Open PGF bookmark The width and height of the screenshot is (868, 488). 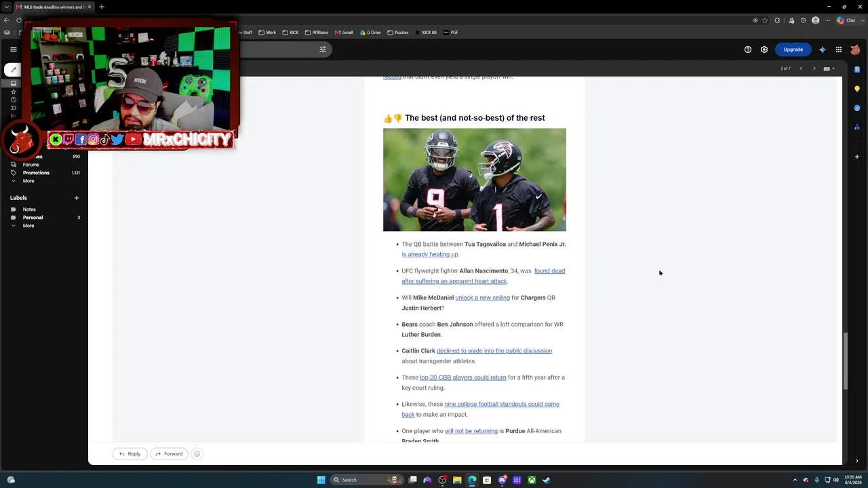pos(450,33)
